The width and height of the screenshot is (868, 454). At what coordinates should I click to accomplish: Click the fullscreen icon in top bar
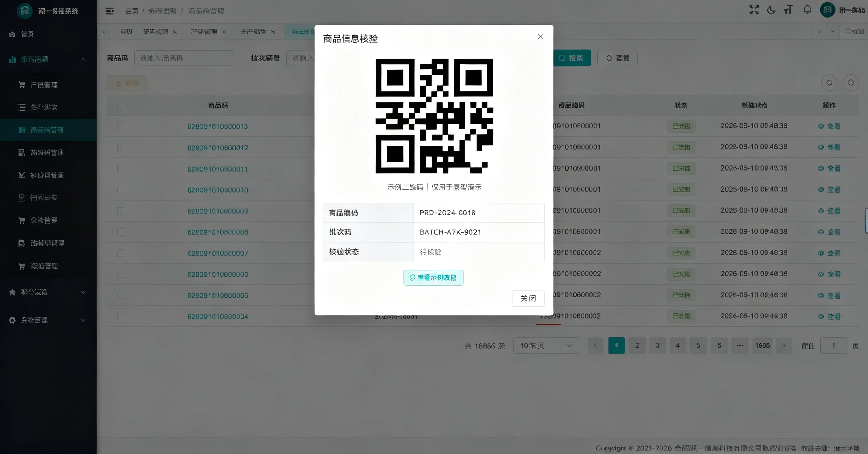(x=754, y=10)
